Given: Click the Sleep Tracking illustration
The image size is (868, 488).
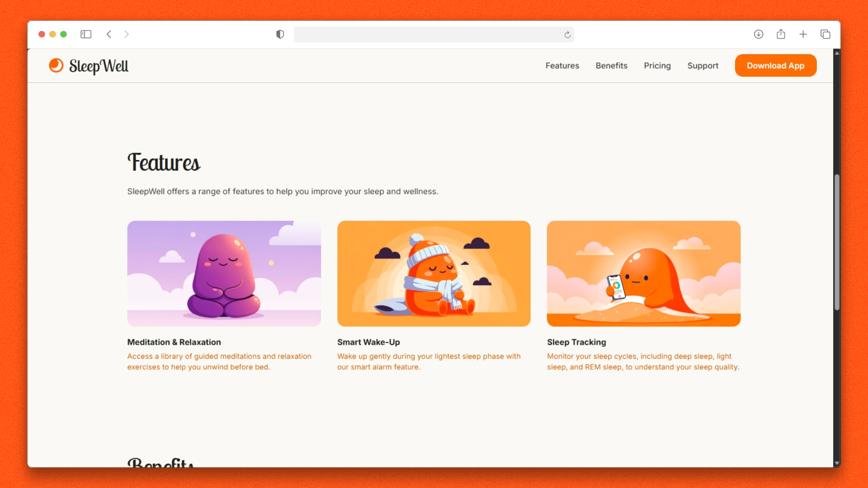Looking at the screenshot, I should coord(643,273).
